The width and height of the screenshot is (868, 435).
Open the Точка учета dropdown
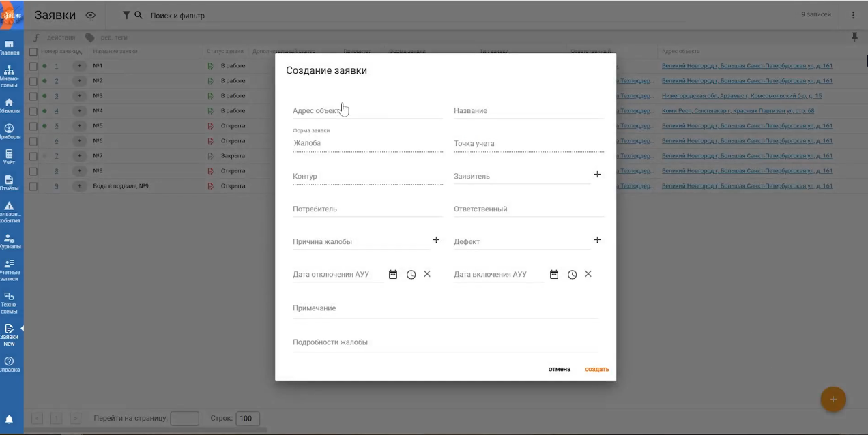tap(528, 144)
